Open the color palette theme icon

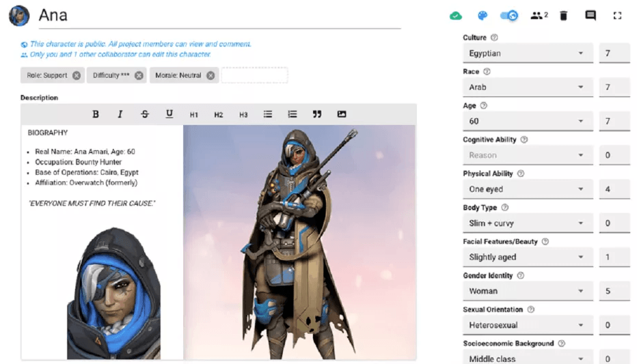(x=482, y=16)
